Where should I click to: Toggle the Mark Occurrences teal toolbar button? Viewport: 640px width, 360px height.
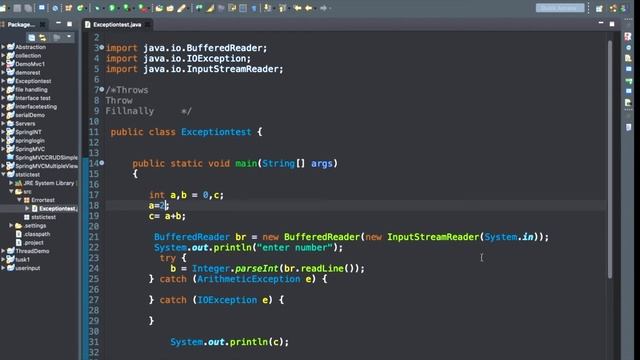tap(199, 8)
